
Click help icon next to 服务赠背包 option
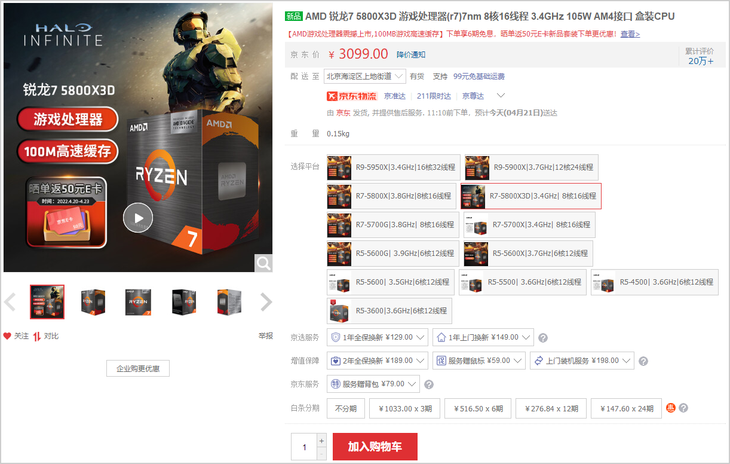tap(429, 384)
